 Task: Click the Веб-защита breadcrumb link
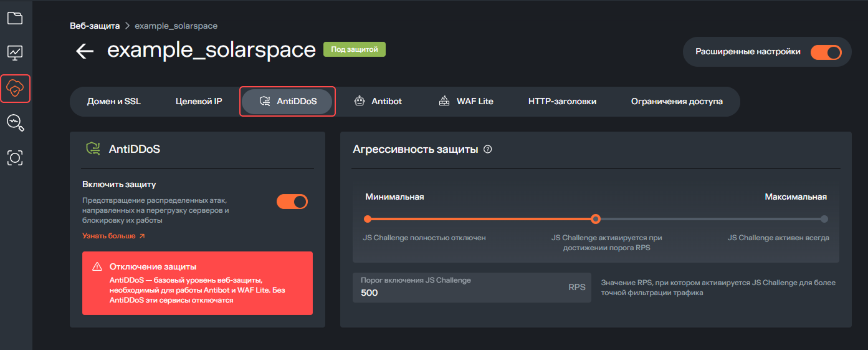pos(95,26)
